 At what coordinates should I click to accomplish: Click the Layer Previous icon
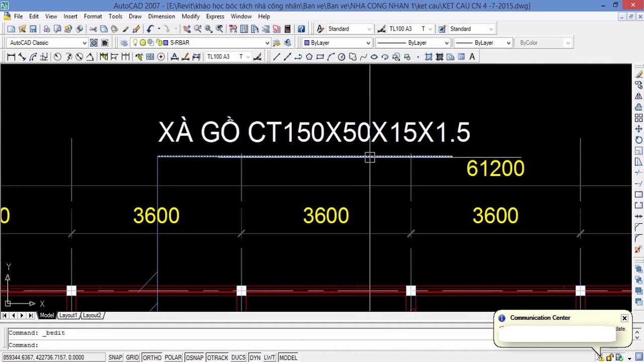288,43
